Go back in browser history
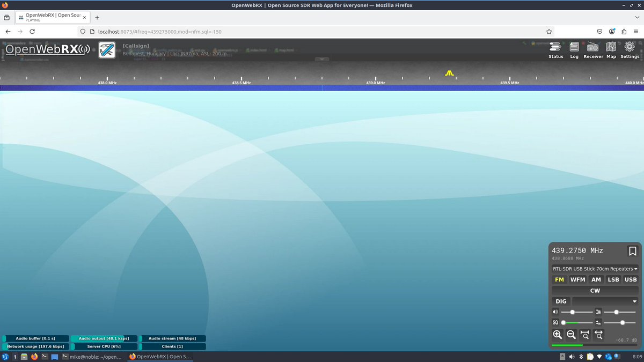Screen dimensions: 644x362 [8, 32]
